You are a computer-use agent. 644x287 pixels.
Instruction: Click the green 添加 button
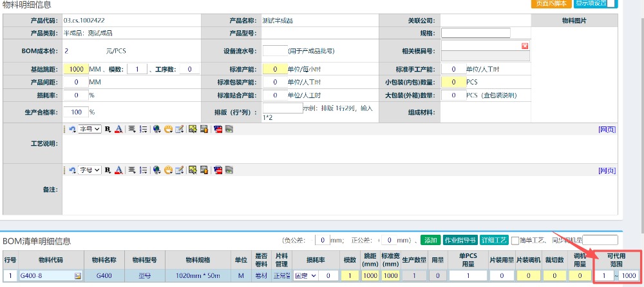tap(430, 241)
